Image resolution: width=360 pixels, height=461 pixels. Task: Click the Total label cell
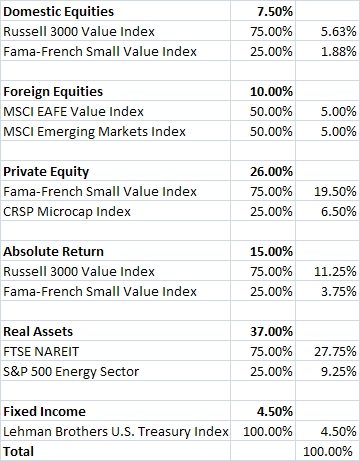pyautogui.click(x=115, y=451)
